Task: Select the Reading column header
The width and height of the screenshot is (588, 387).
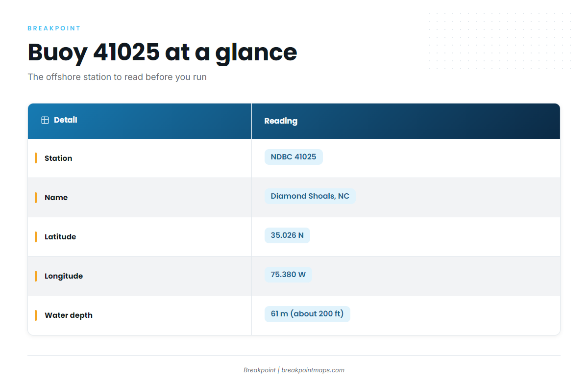Action: [x=406, y=121]
